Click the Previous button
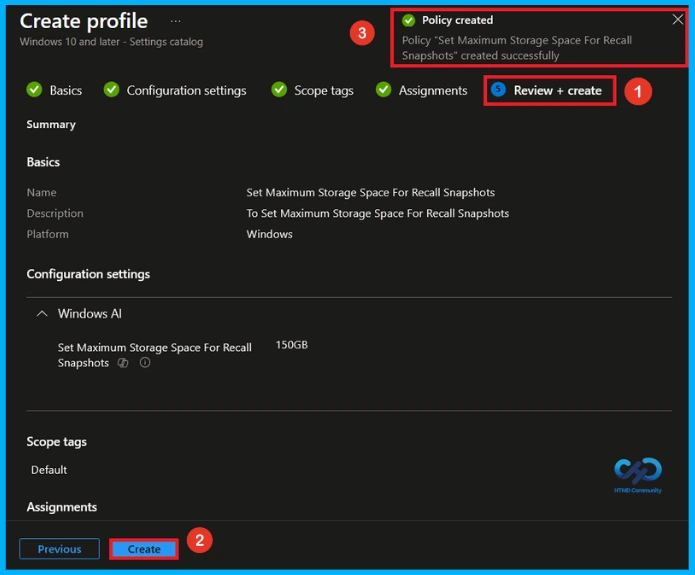695x575 pixels. (x=59, y=549)
